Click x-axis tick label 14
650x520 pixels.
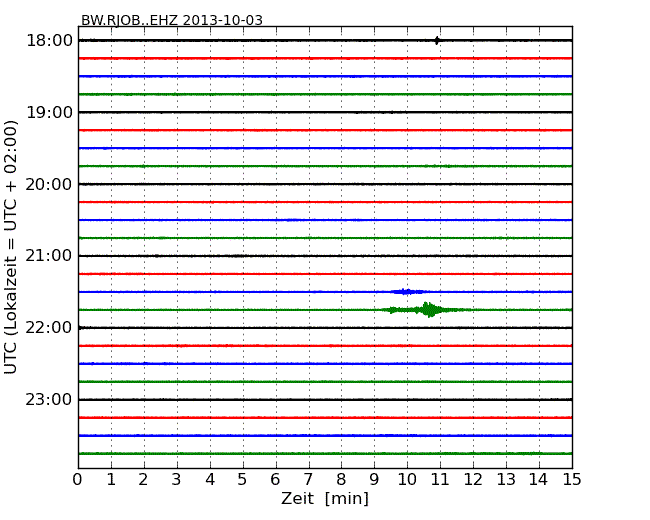(x=538, y=480)
